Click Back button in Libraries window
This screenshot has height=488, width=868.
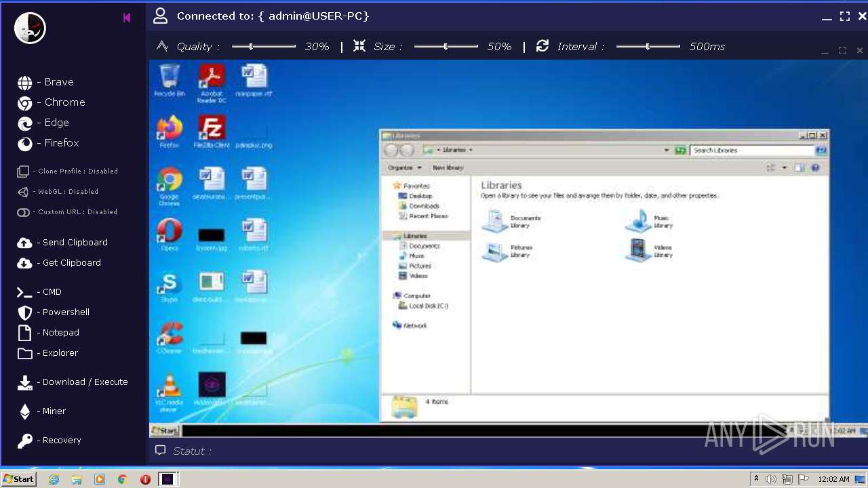pos(391,150)
